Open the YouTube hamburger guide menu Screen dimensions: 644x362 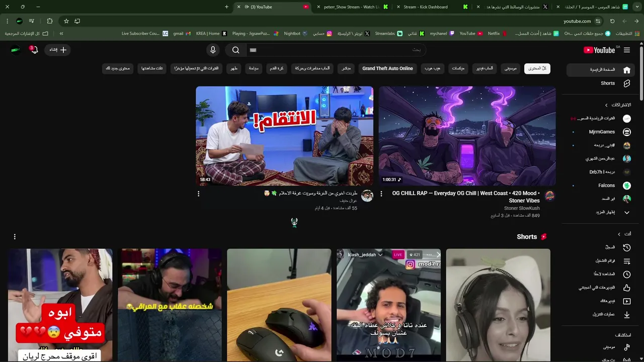pos(626,50)
